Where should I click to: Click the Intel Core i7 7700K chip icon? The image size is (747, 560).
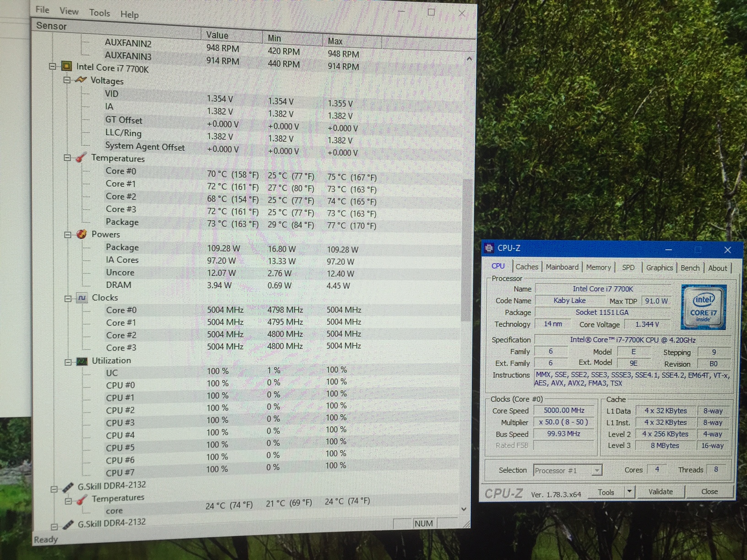tap(66, 66)
